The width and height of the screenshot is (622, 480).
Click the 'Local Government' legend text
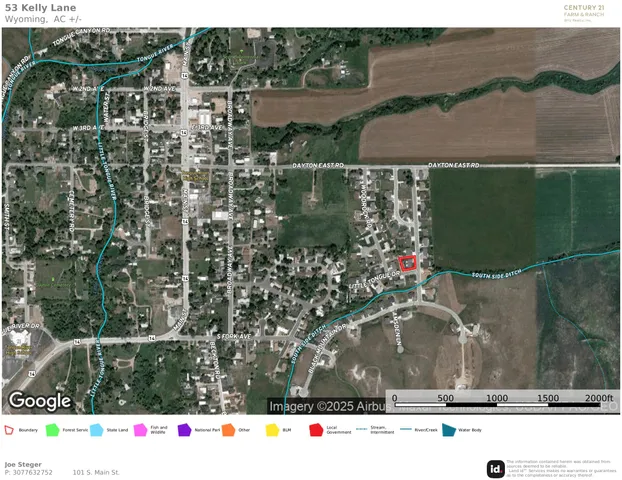tap(339, 430)
